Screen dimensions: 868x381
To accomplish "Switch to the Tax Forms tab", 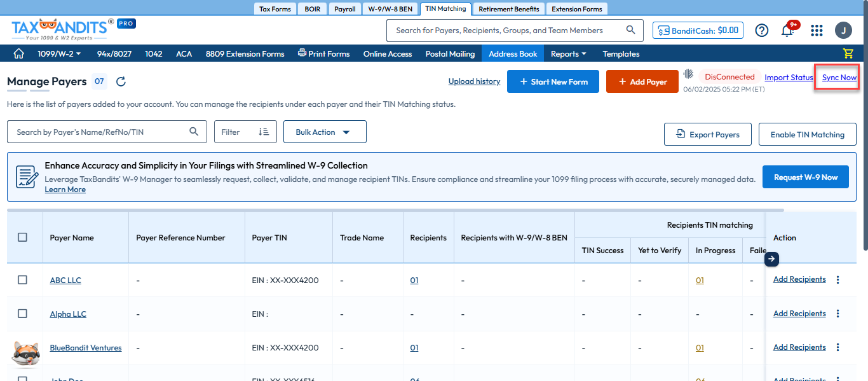I will (275, 9).
